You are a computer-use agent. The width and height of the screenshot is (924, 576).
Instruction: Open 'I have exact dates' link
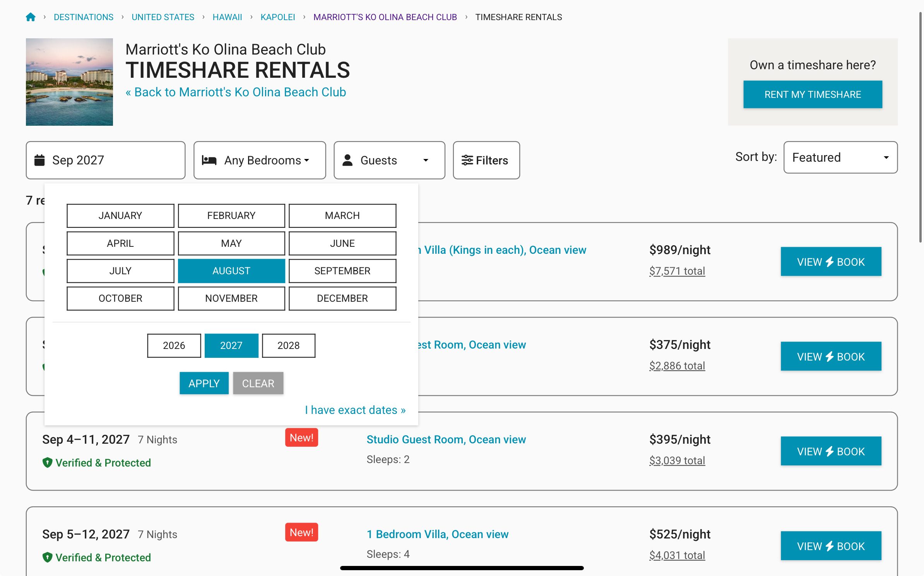(x=355, y=410)
